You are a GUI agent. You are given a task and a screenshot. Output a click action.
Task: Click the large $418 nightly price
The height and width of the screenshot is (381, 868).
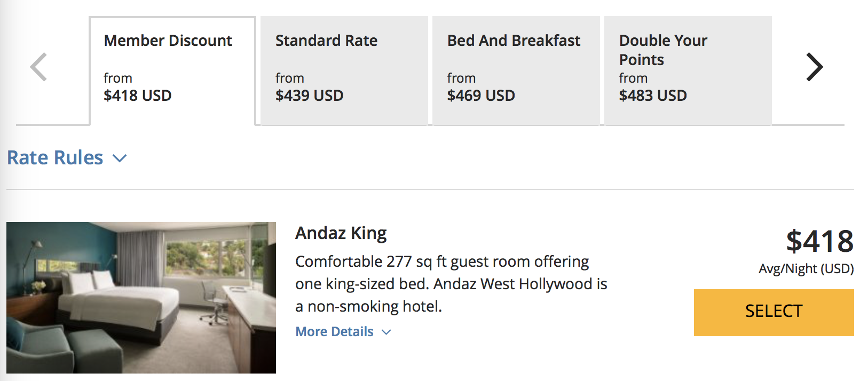pos(819,241)
